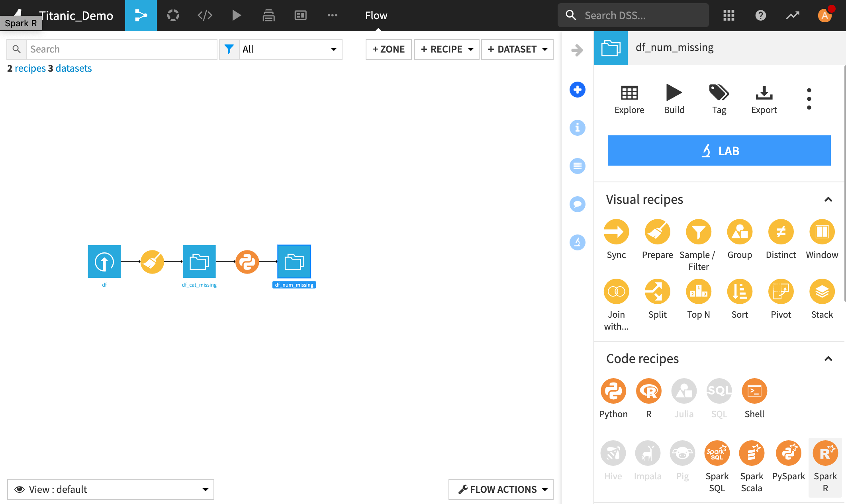Open the View default dropdown

111,489
